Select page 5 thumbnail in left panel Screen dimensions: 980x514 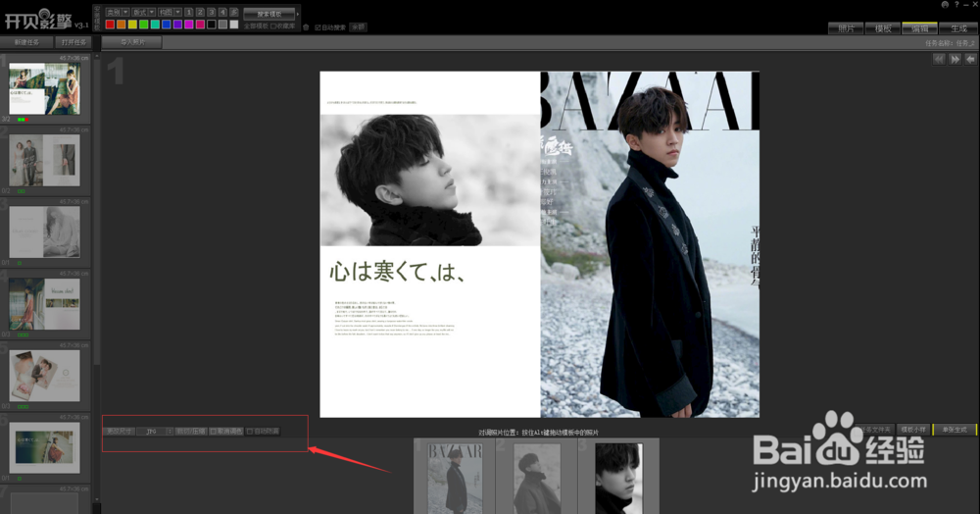pyautogui.click(x=44, y=376)
